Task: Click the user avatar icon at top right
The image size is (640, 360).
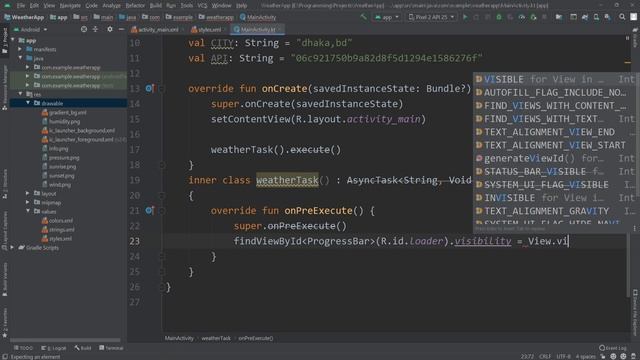Action: (633, 17)
